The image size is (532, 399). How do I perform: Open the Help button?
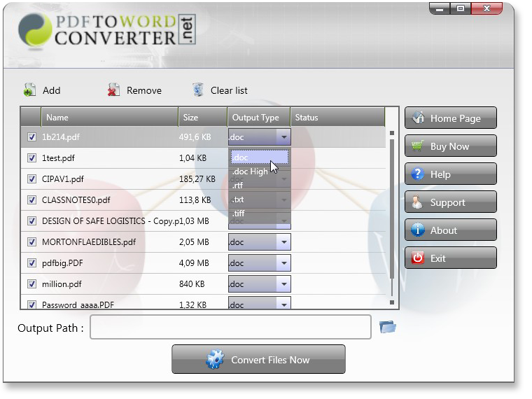coord(451,174)
